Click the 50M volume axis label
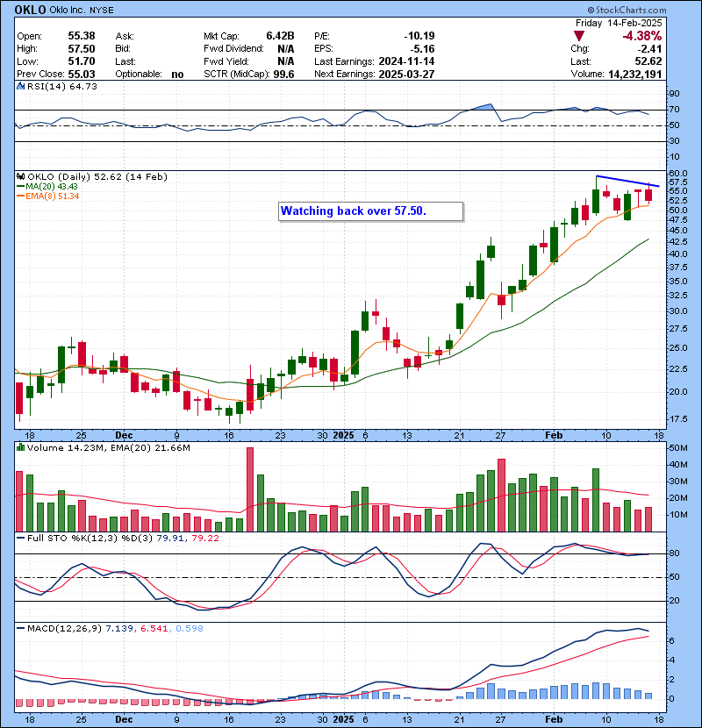Viewport: 702px width, 728px height. [x=677, y=448]
